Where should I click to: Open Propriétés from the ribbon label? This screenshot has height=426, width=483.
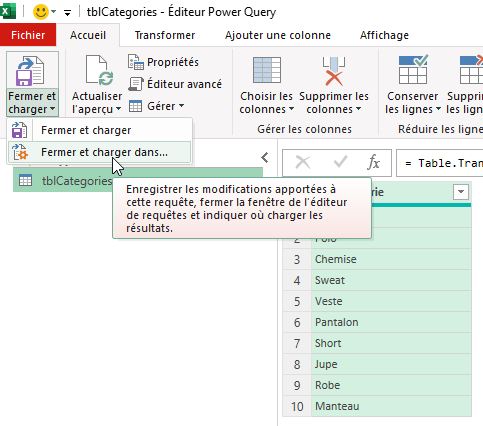(173, 62)
